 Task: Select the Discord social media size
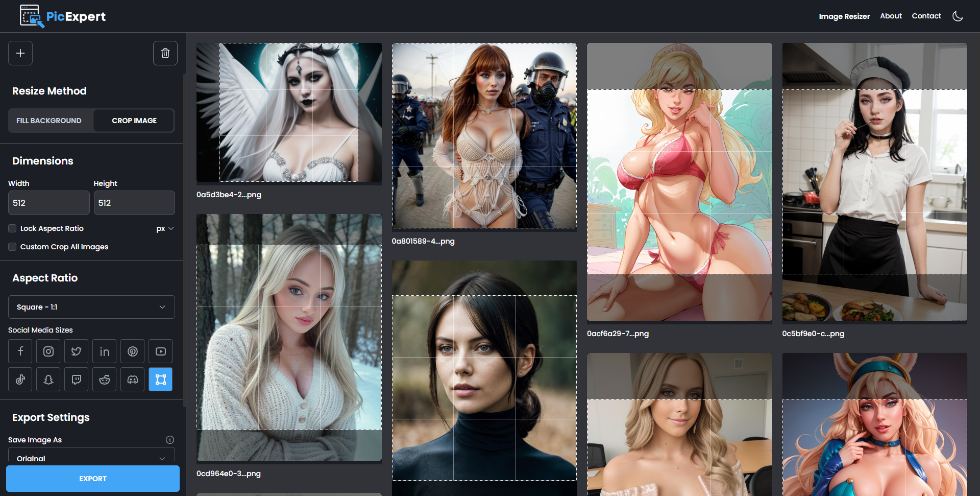[133, 380]
